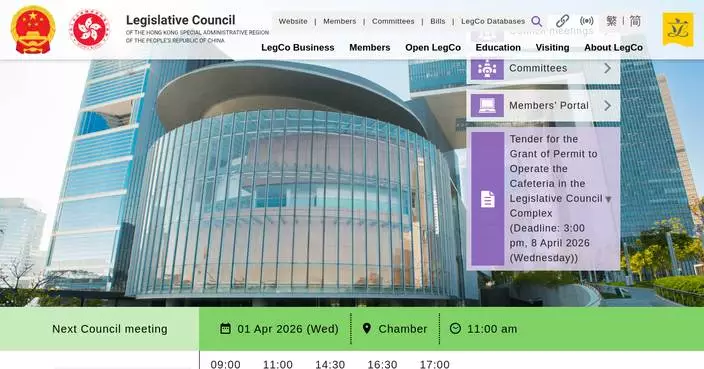Select the 09:00 timeline marker
The image size is (704, 369).
(225, 364)
